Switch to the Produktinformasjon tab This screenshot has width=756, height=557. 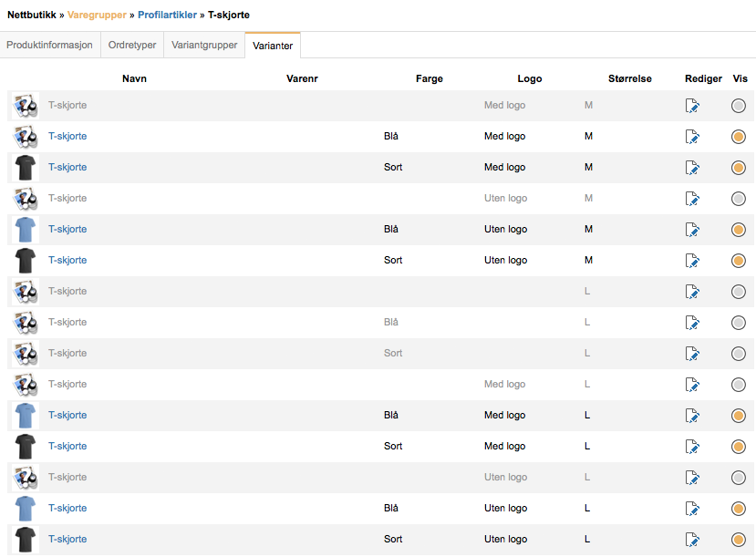coord(49,45)
